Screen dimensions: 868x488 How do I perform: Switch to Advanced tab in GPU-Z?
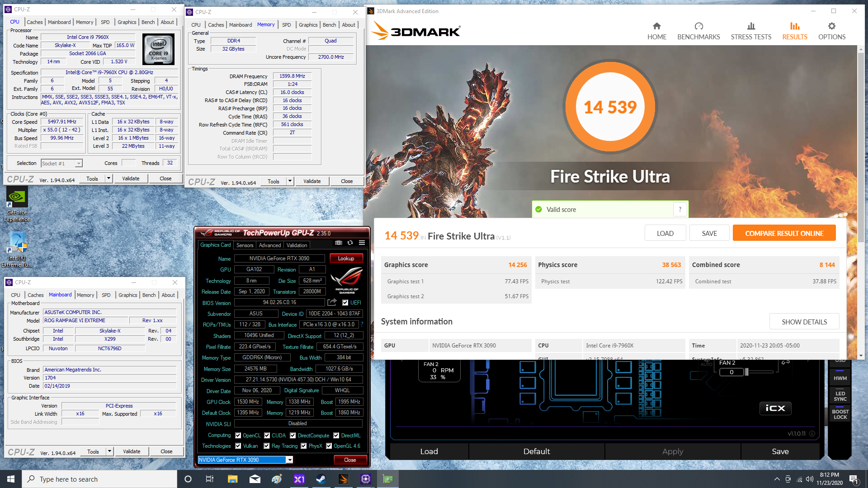coord(270,245)
